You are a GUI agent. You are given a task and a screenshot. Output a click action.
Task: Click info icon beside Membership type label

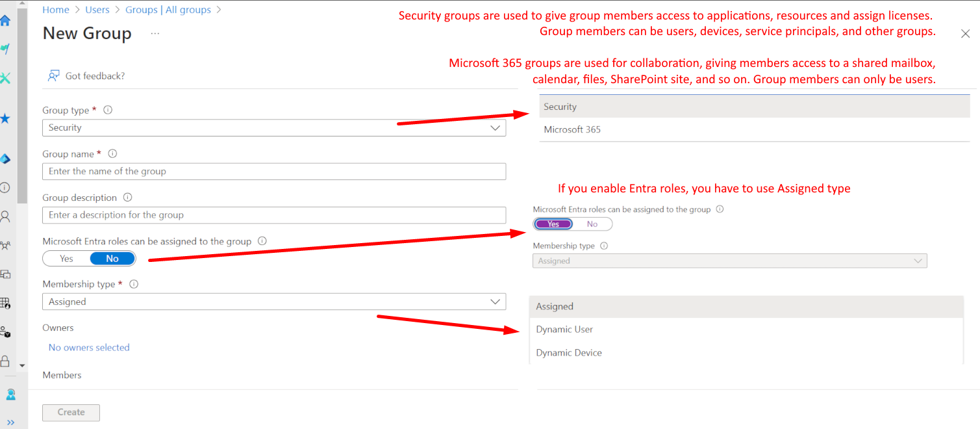pyautogui.click(x=134, y=284)
